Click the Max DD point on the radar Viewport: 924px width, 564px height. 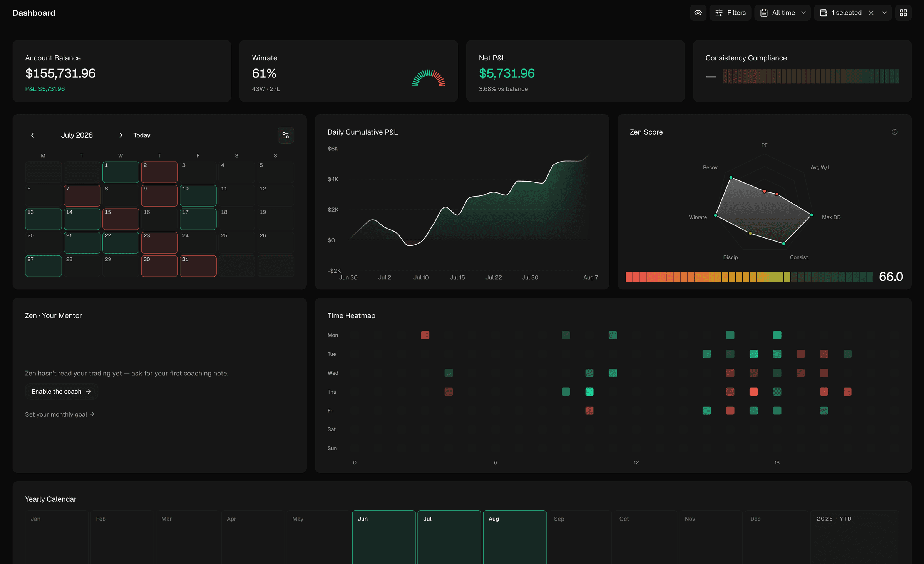click(x=812, y=215)
